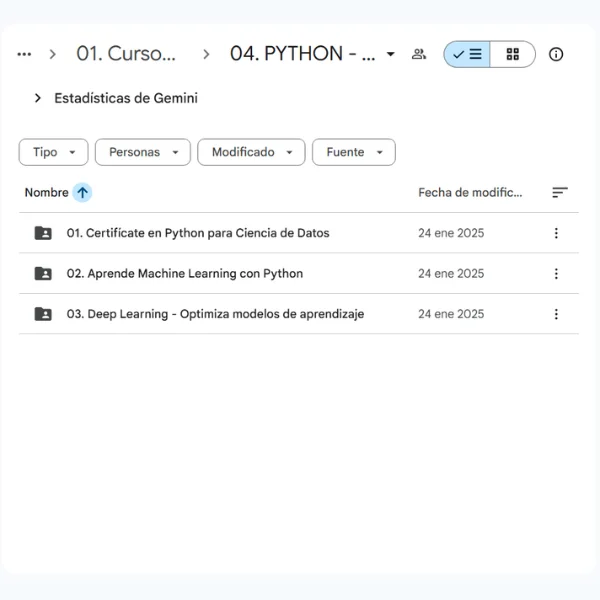Open the Modificado filter dropdown
This screenshot has height=600, width=600.
click(251, 152)
